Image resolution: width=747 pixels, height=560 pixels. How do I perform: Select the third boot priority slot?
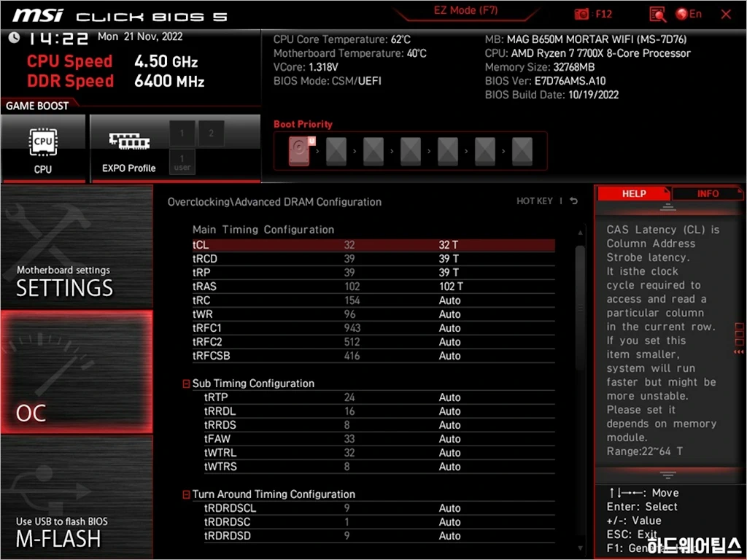coord(373,152)
